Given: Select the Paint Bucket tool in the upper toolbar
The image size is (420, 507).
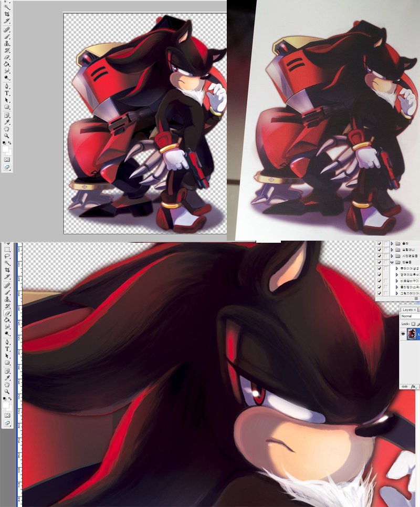Looking at the screenshot, I should [x=7, y=64].
